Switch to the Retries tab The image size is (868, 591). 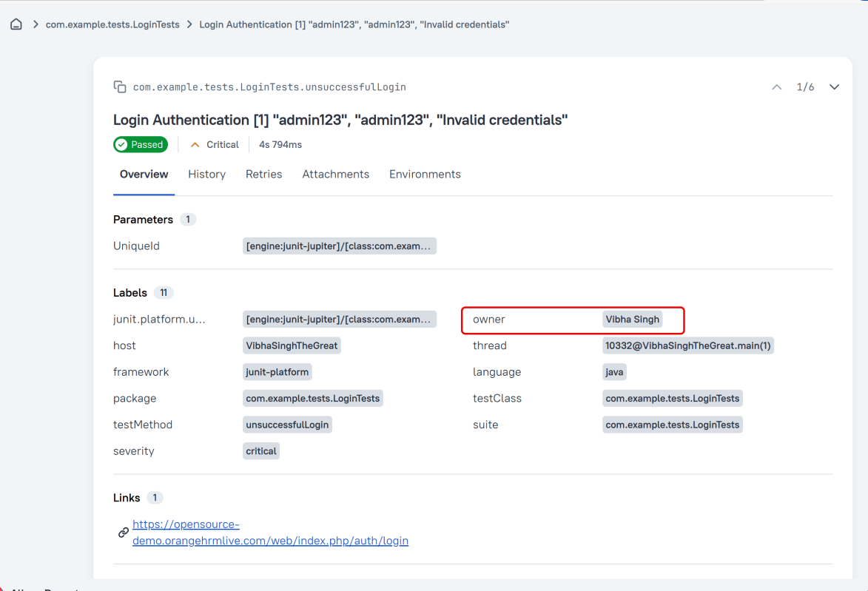(x=263, y=175)
